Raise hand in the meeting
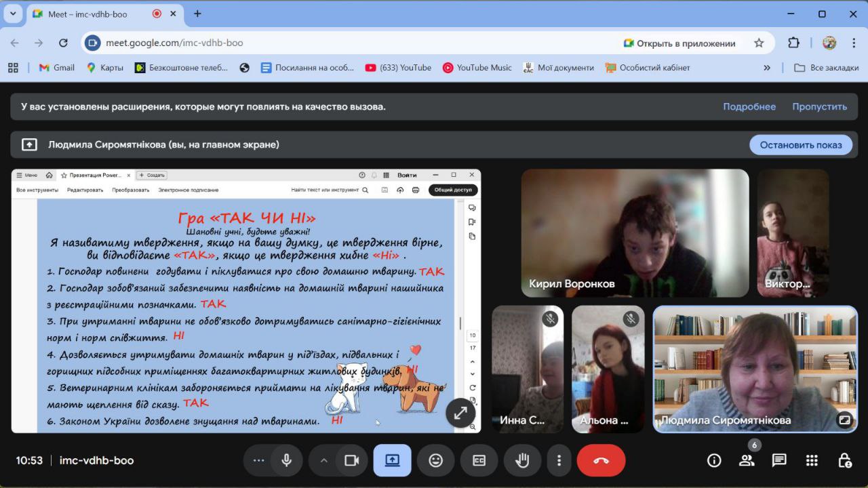Viewport: 868px width, 488px height. pyautogui.click(x=521, y=461)
